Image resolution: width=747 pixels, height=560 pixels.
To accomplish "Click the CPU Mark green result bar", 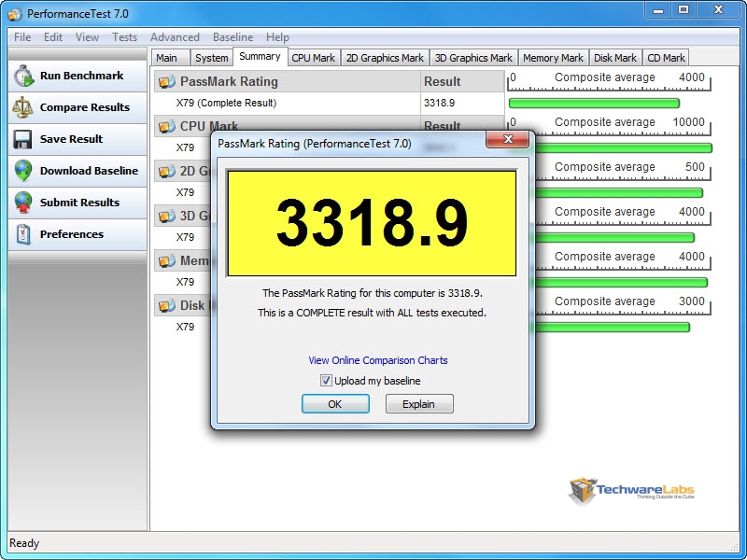I will point(624,148).
